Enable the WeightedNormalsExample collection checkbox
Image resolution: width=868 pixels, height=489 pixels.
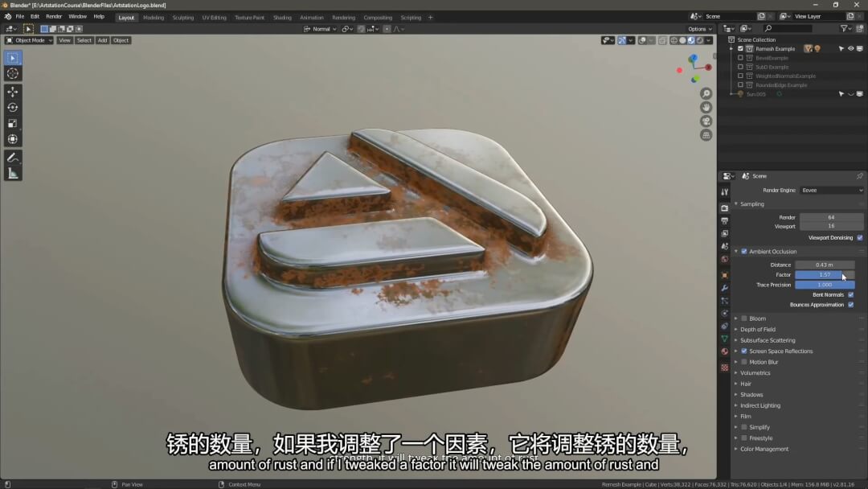(x=740, y=76)
